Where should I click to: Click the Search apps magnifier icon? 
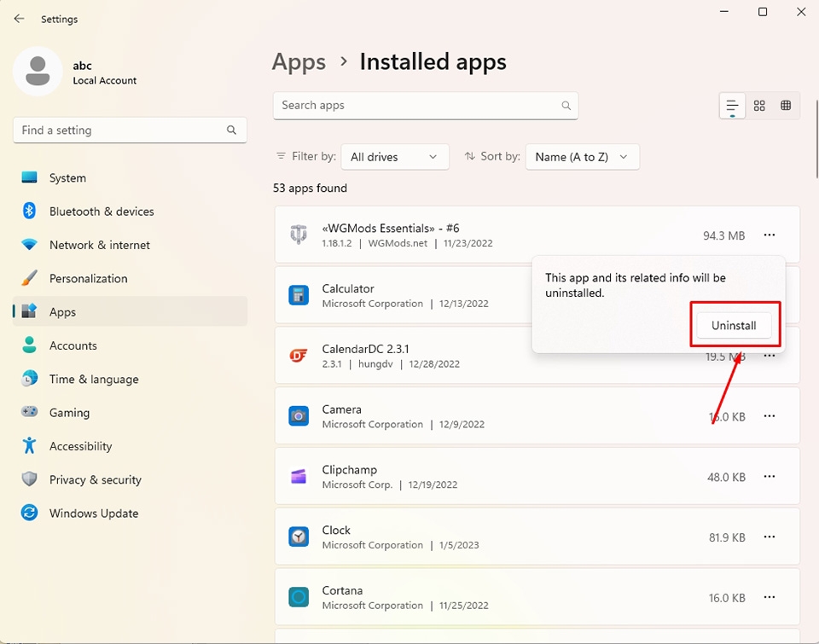tap(566, 106)
